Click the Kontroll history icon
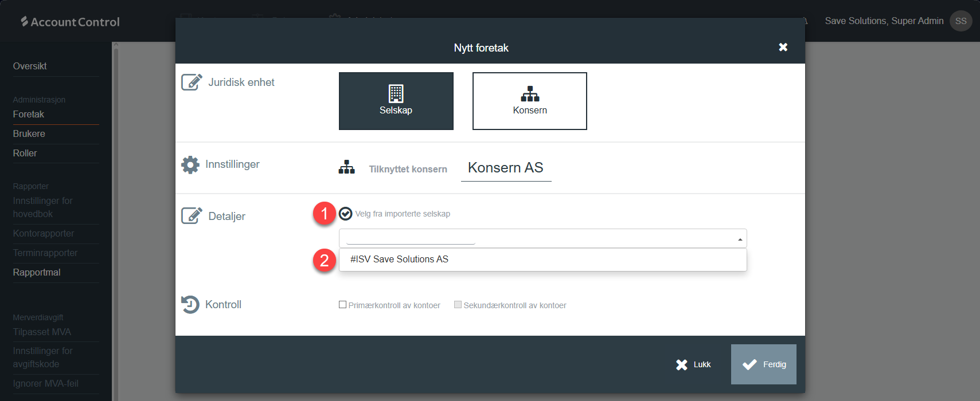 [x=190, y=304]
